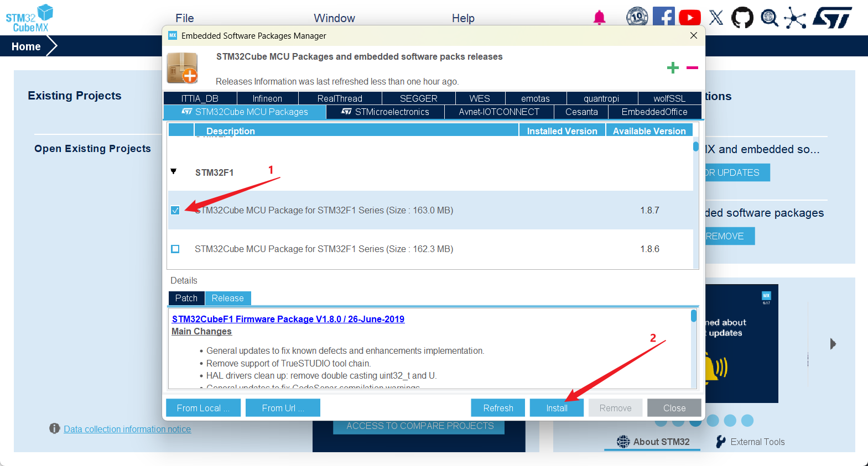The image size is (868, 466).
Task: Open the GitHub icon
Action: (x=742, y=18)
